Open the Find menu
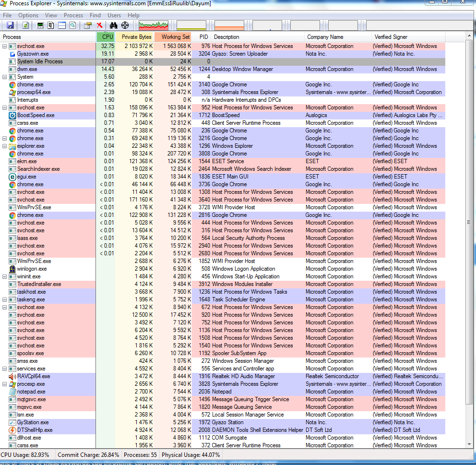 (95, 15)
